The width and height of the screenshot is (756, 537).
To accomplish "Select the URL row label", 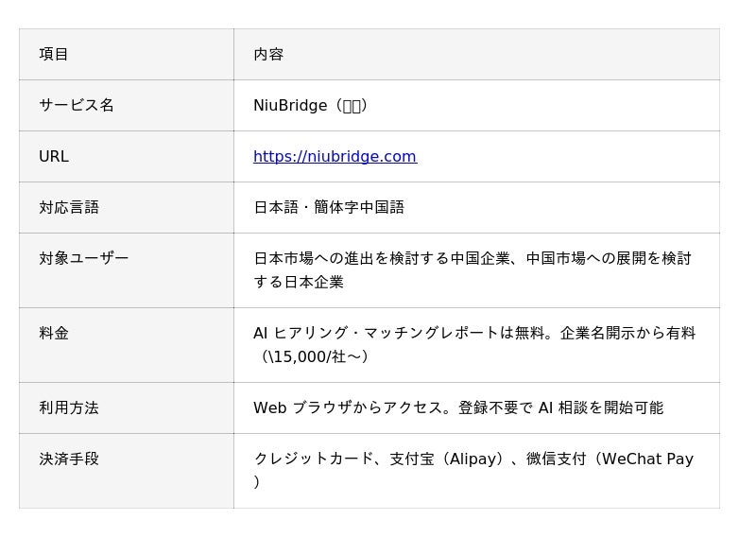I will coord(54,157).
